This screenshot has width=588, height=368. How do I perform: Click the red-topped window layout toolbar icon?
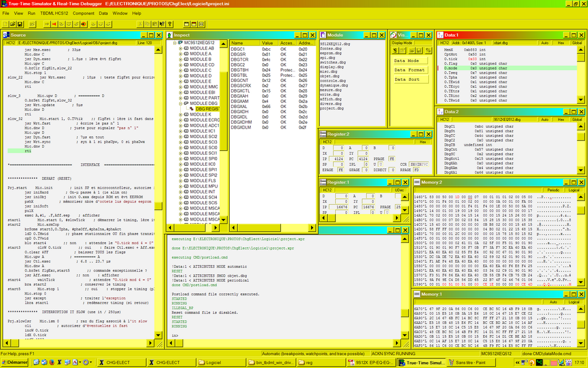pyautogui.click(x=194, y=24)
